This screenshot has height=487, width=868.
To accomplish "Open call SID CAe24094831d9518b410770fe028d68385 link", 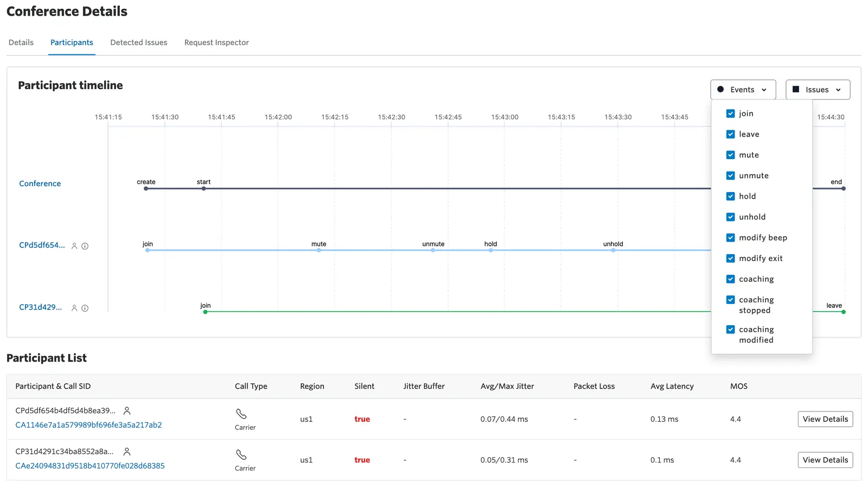I will [90, 466].
